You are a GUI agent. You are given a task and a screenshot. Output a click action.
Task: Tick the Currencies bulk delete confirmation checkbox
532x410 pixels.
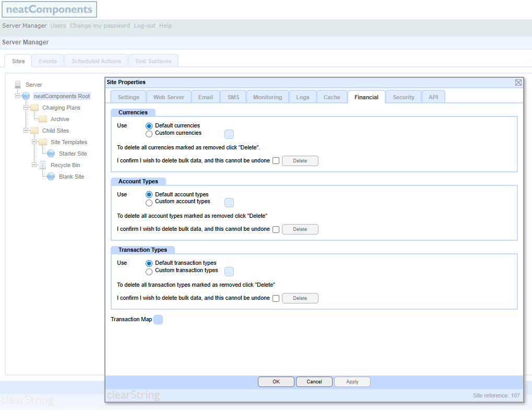[276, 161]
